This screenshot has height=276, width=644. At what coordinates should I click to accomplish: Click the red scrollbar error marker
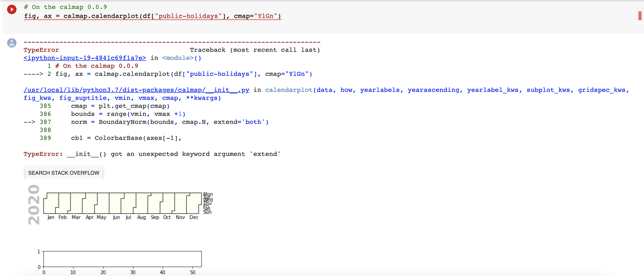pyautogui.click(x=640, y=16)
